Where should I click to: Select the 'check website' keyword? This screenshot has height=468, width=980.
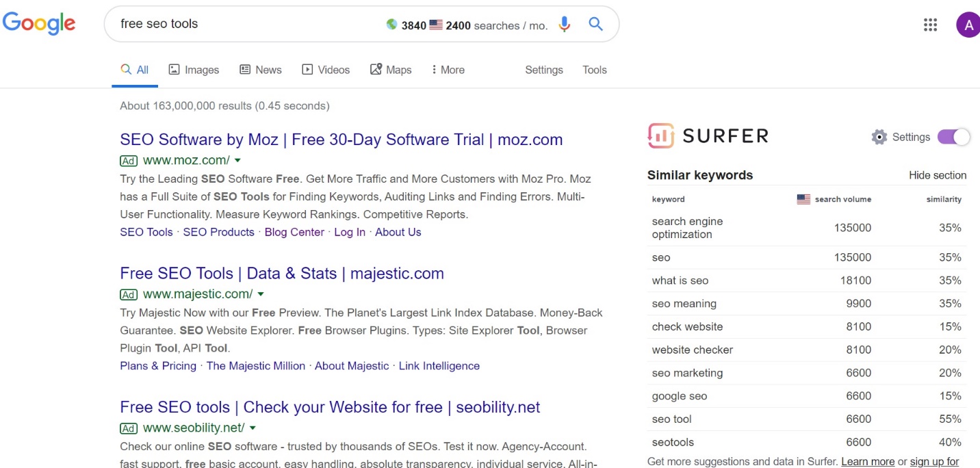pyautogui.click(x=687, y=327)
